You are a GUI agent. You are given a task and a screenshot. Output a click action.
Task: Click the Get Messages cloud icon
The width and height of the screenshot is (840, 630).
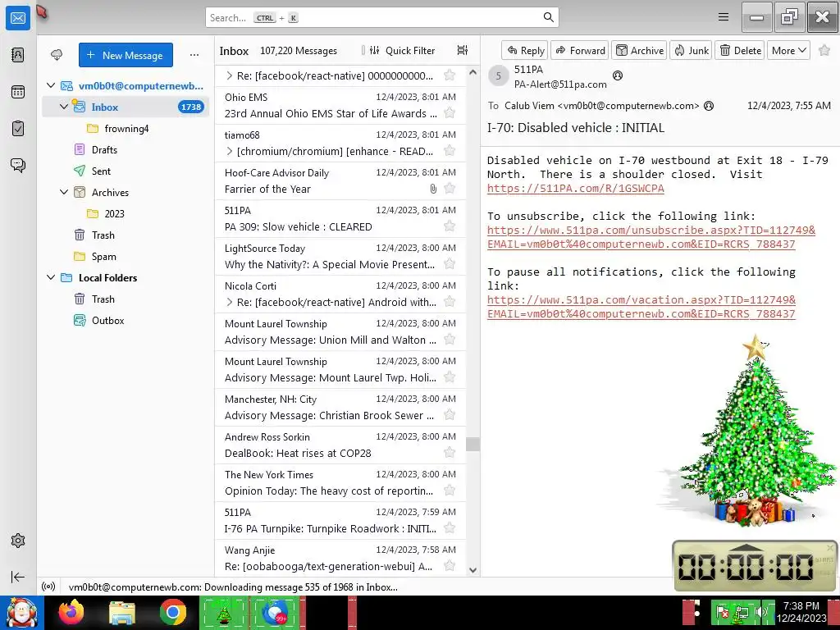tap(57, 55)
